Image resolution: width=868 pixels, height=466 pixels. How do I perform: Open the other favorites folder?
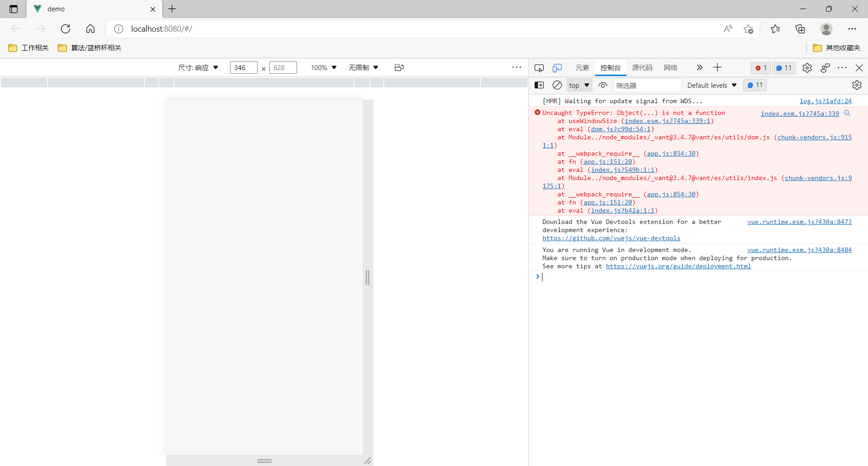coord(836,48)
